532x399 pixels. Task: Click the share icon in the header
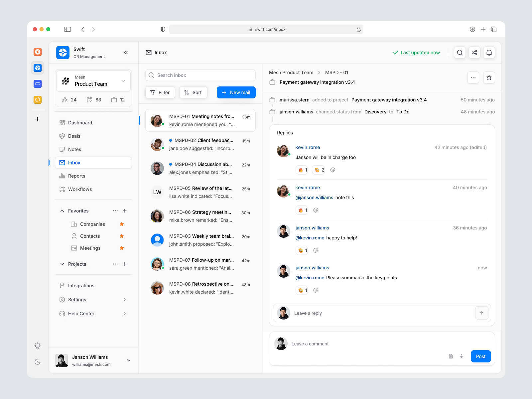(474, 53)
